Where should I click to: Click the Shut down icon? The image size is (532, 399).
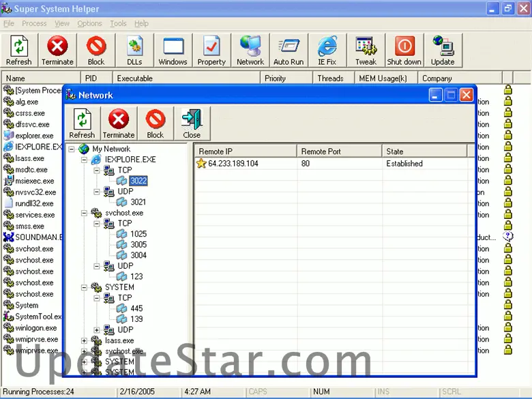404,51
